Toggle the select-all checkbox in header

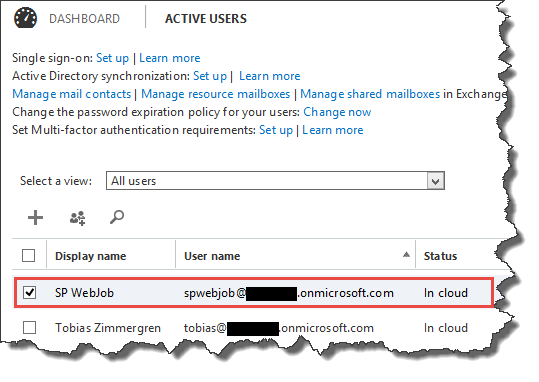[29, 256]
